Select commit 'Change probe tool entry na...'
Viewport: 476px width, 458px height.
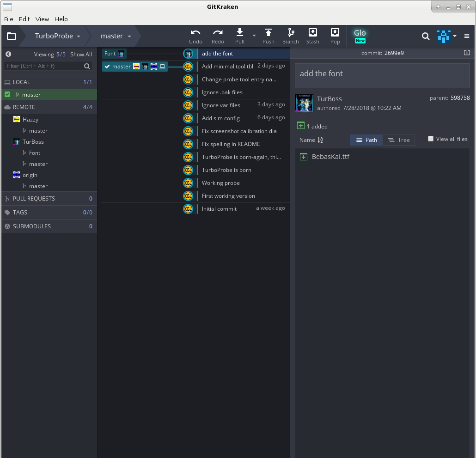click(239, 79)
